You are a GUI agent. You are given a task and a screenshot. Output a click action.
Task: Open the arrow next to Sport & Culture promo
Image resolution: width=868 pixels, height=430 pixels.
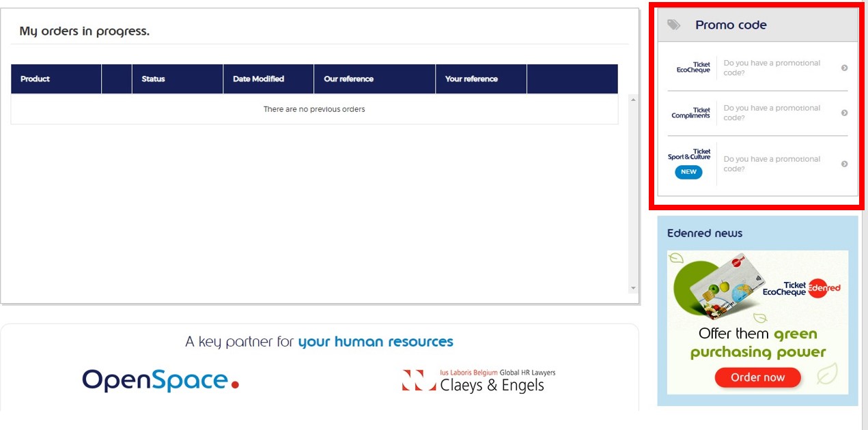844,164
